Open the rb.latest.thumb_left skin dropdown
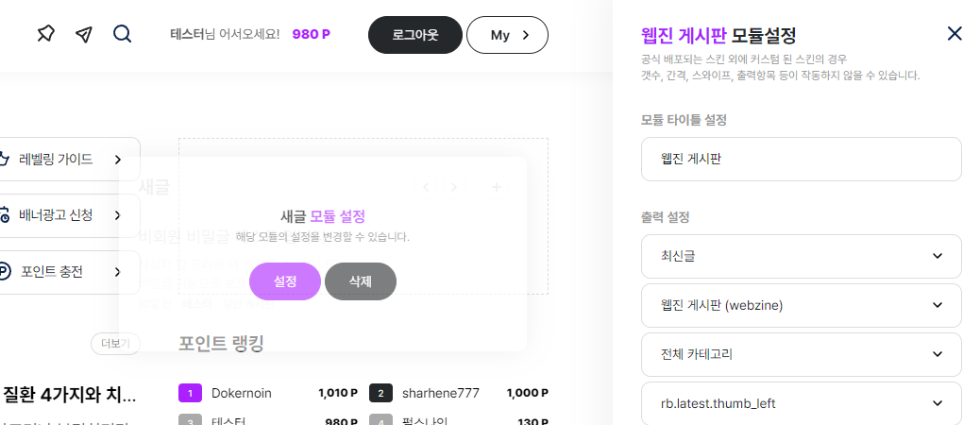This screenshot has height=425, width=980. 801,403
